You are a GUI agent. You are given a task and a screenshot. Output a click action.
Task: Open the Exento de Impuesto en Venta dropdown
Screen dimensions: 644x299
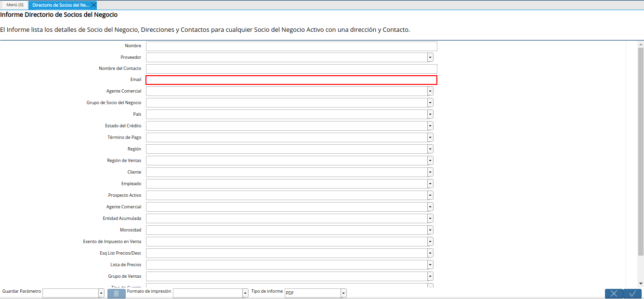[x=430, y=242]
